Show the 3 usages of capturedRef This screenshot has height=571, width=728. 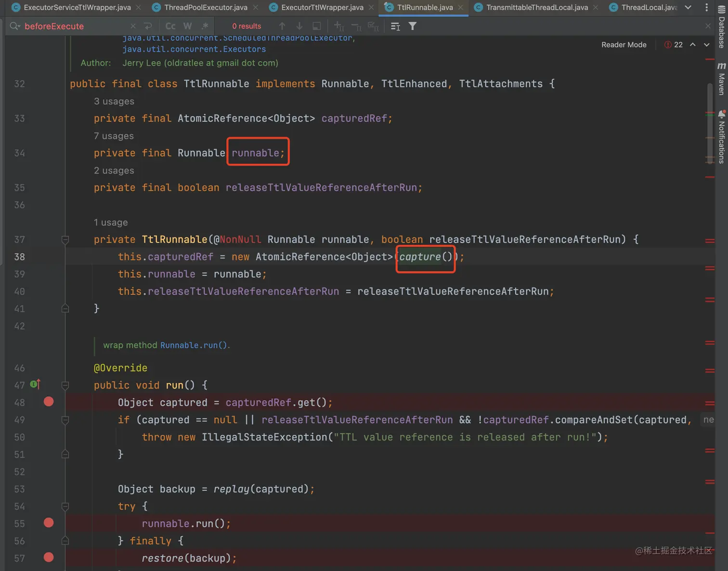click(114, 101)
